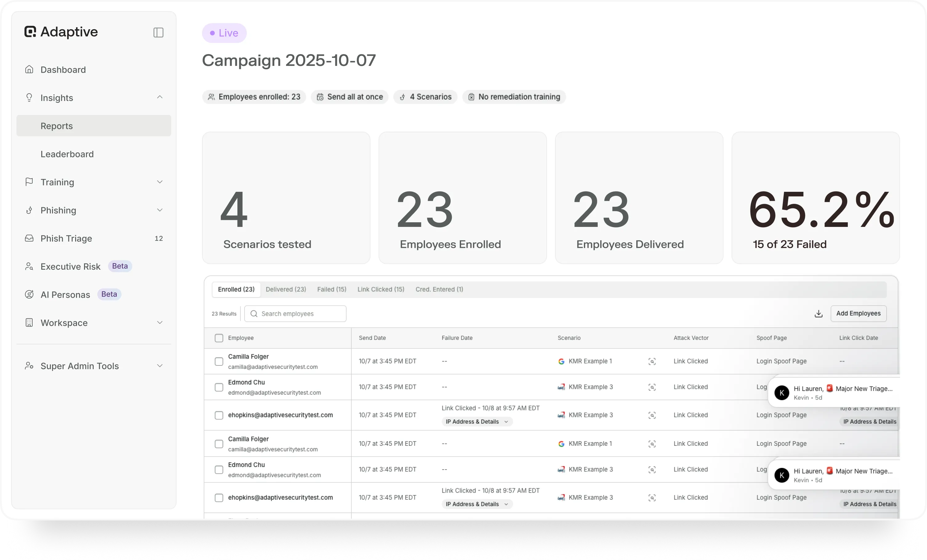Screen dimensions: 927x560
Task: Open AI Personas target icon
Action: click(29, 295)
